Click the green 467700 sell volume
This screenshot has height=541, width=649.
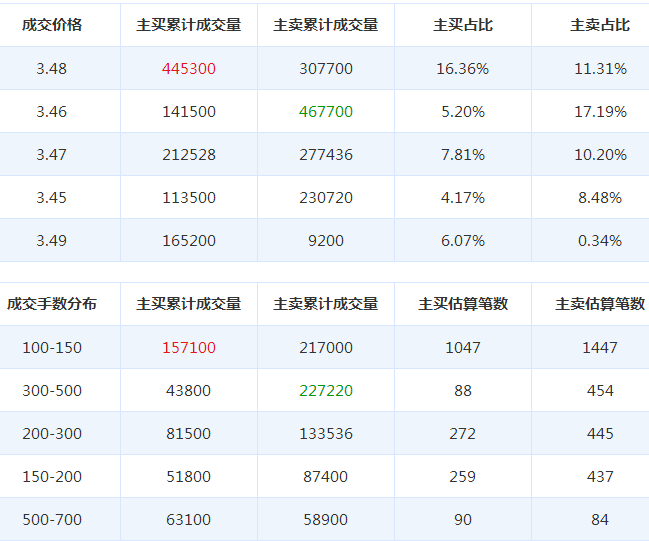coord(325,112)
